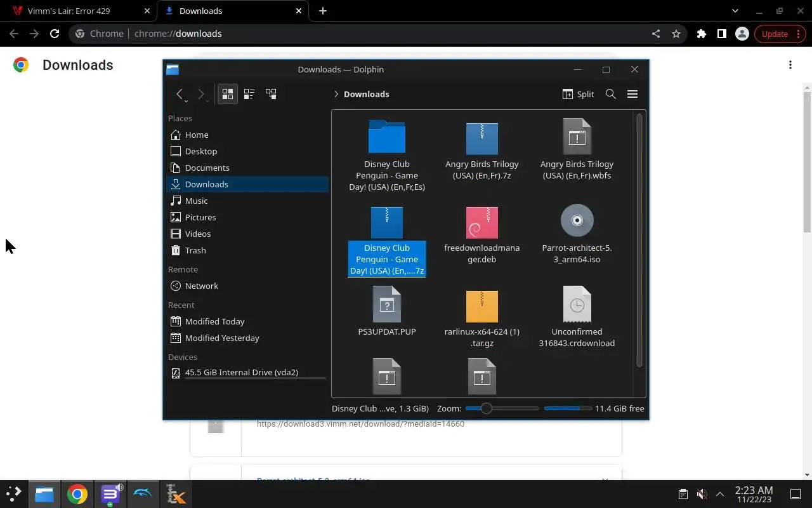Open Chrome extensions puzzle icon
The height and width of the screenshot is (508, 812).
702,34
